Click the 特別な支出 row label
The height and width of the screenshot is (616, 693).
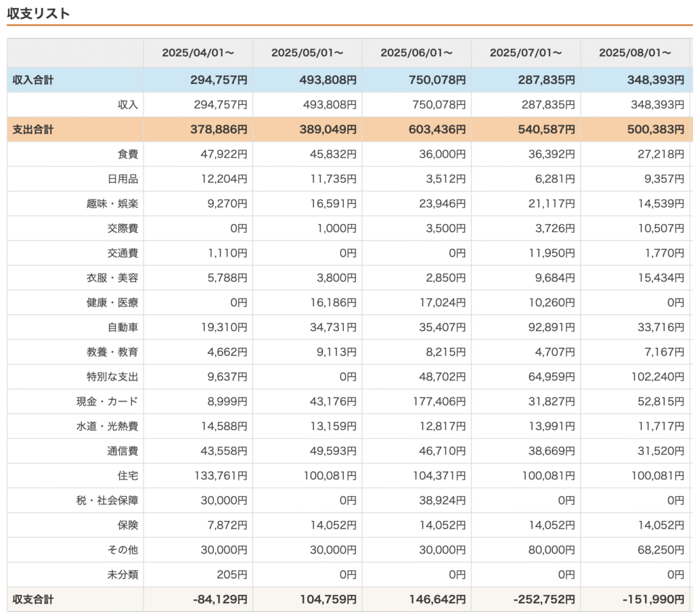tap(116, 377)
